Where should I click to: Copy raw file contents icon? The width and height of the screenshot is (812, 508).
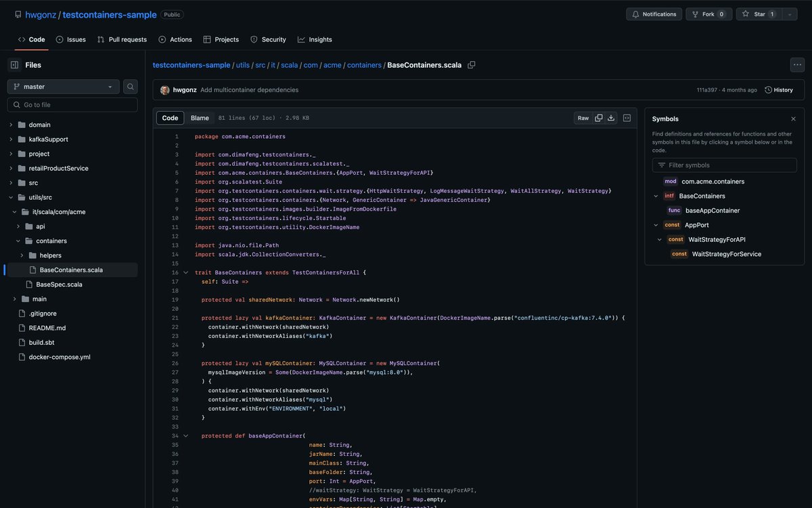click(x=599, y=118)
